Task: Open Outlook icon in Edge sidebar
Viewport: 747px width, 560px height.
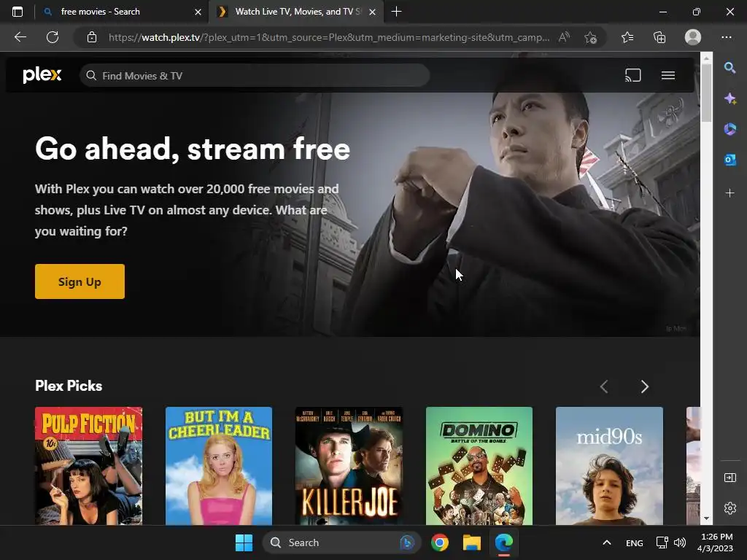Action: point(729,160)
